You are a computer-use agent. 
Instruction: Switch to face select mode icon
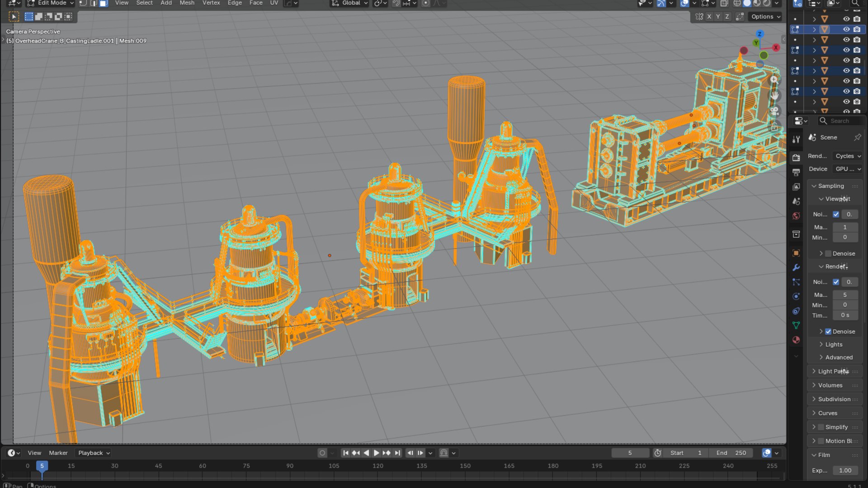(x=104, y=3)
